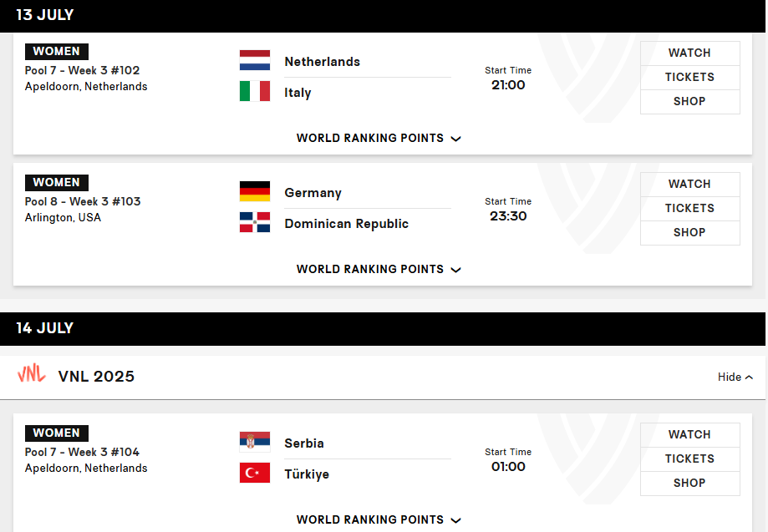Open shop from Netherlands vs Italy card
The height and width of the screenshot is (532, 768).
click(x=689, y=101)
